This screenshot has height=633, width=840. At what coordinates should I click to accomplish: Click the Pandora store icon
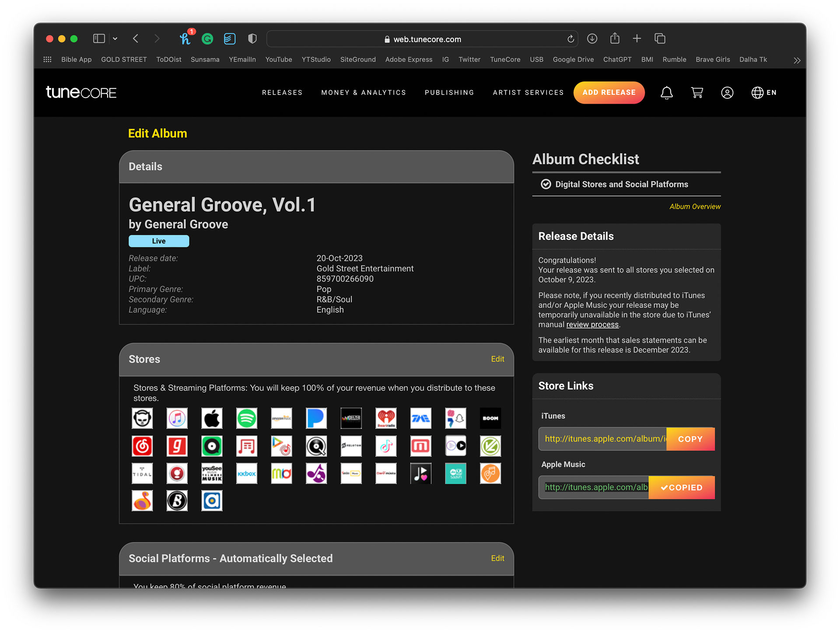pyautogui.click(x=316, y=418)
